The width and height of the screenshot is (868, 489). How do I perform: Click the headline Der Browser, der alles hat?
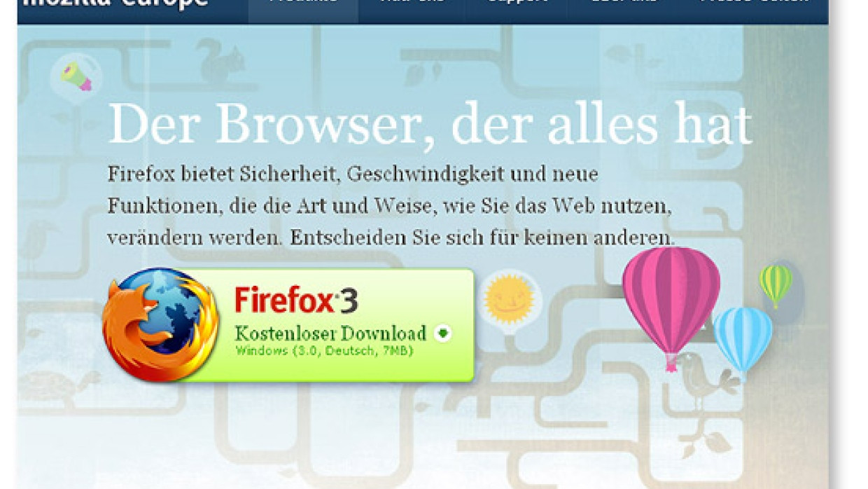coord(430,125)
